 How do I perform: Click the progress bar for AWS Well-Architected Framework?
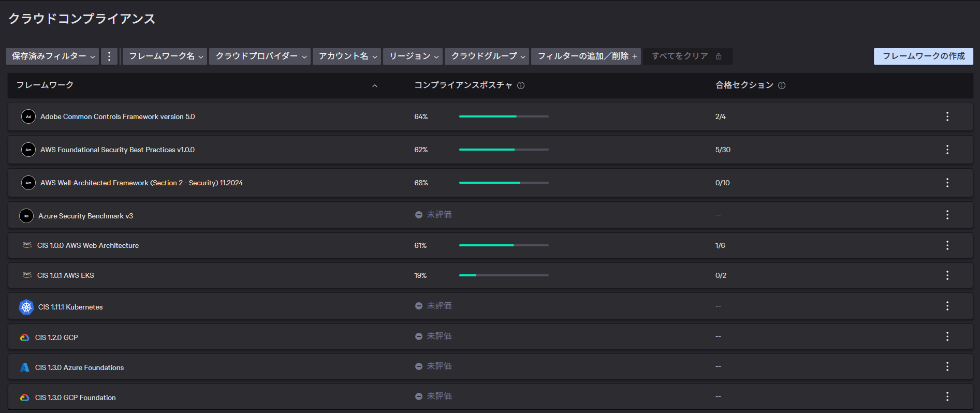pos(503,183)
